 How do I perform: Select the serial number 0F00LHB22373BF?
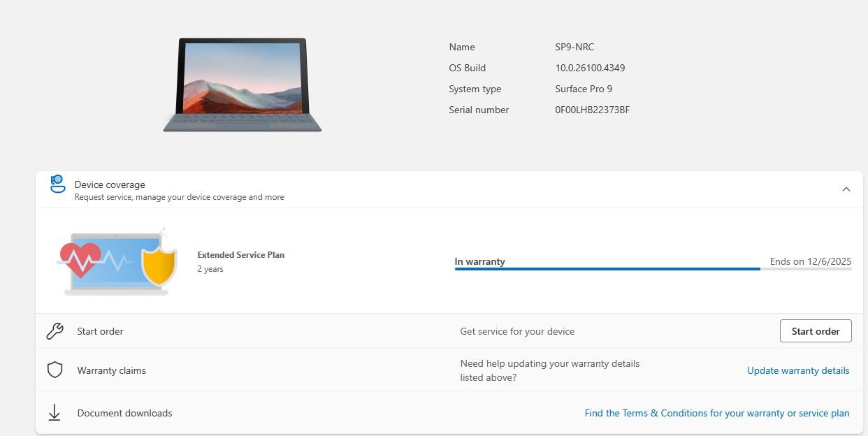point(593,110)
